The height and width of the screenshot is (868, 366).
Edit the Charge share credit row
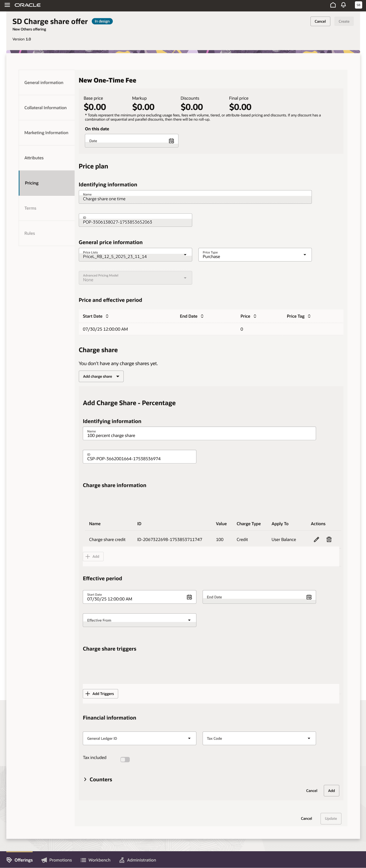coord(316,539)
